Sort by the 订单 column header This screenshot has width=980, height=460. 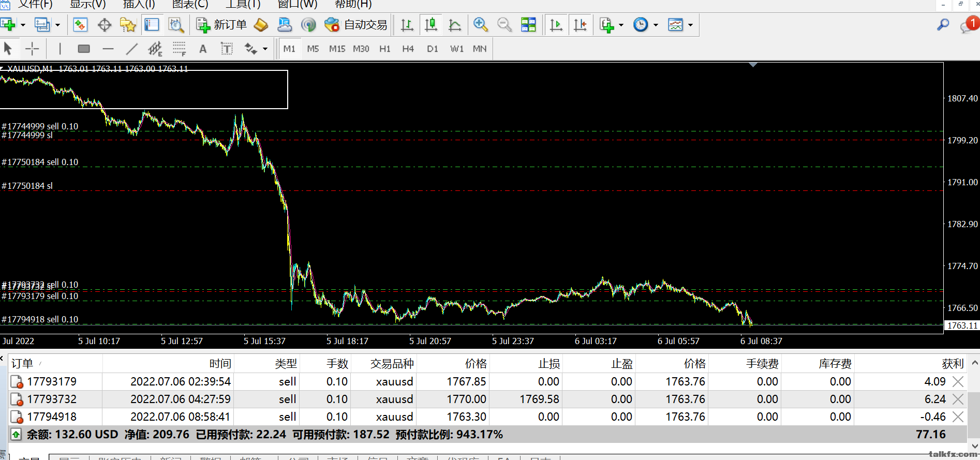coord(55,364)
